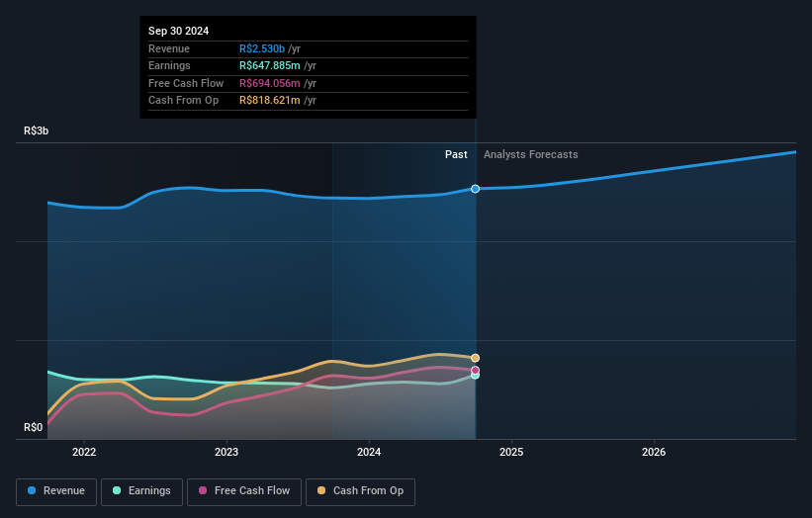Click the R$3b y-axis label
This screenshot has width=812, height=518.
(37, 130)
